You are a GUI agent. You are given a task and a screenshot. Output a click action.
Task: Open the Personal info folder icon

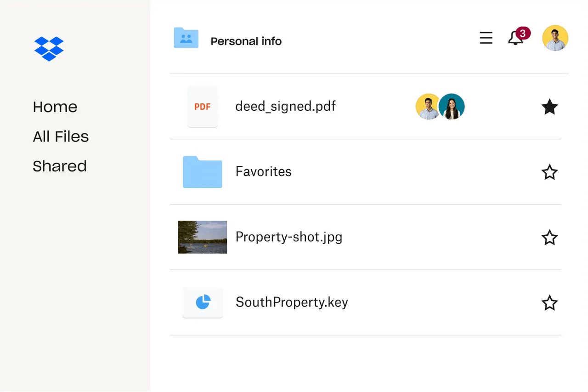click(186, 38)
